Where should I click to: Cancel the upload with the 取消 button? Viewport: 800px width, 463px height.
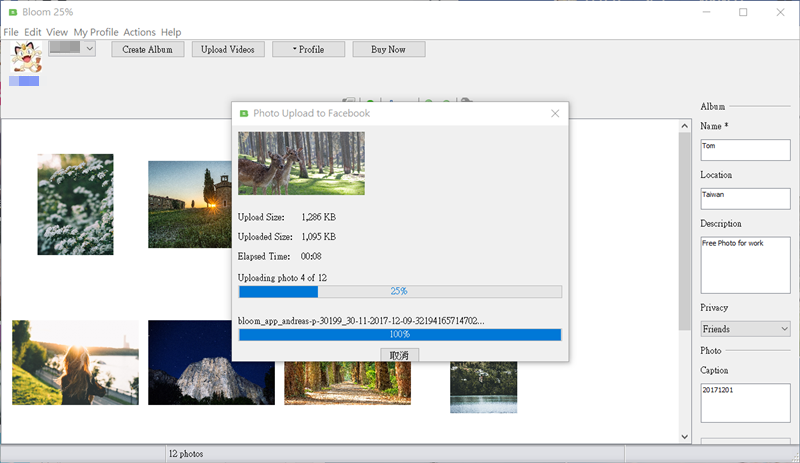[x=399, y=355]
